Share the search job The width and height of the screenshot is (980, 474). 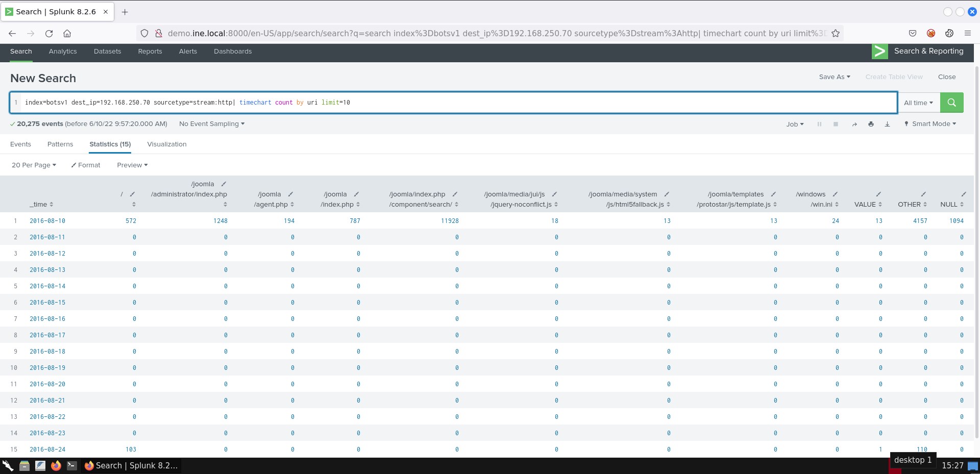point(854,124)
